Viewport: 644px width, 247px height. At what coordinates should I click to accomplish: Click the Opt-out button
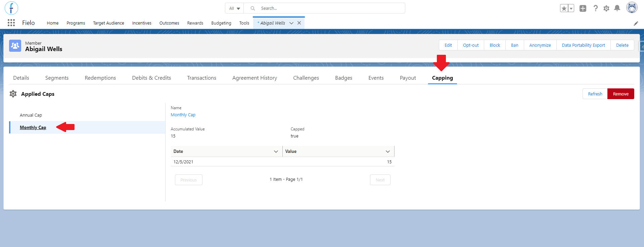click(471, 45)
